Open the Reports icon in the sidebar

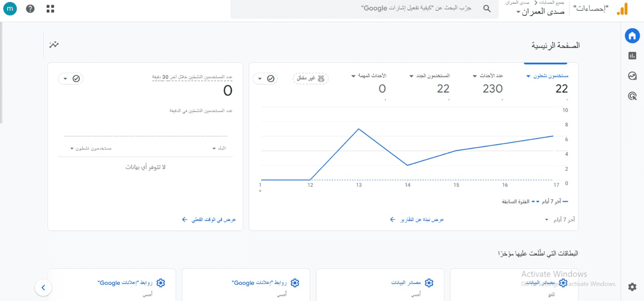[x=632, y=56]
